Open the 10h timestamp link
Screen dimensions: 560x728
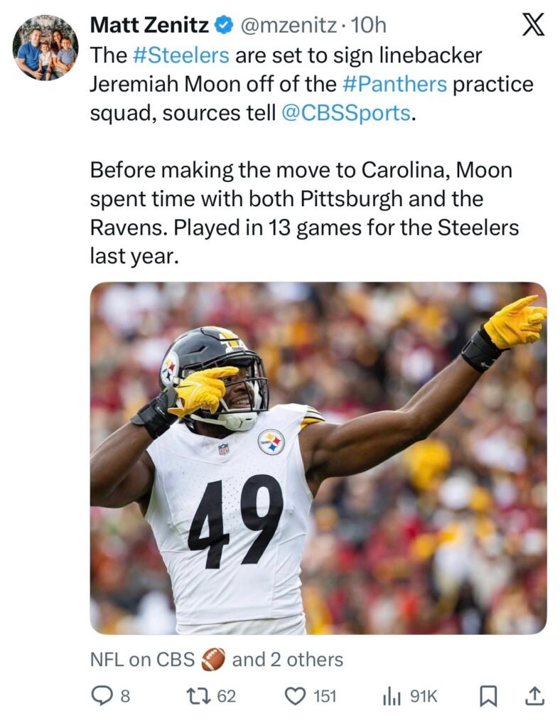tap(370, 26)
